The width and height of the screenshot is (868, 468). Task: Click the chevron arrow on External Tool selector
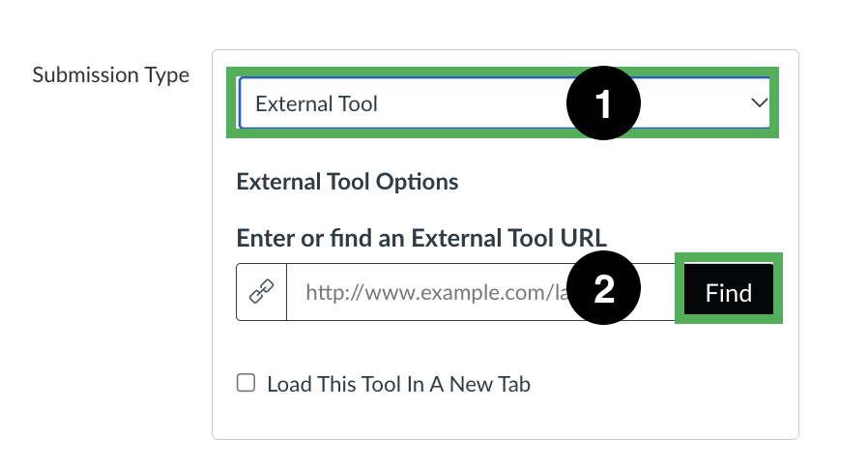pos(759,103)
